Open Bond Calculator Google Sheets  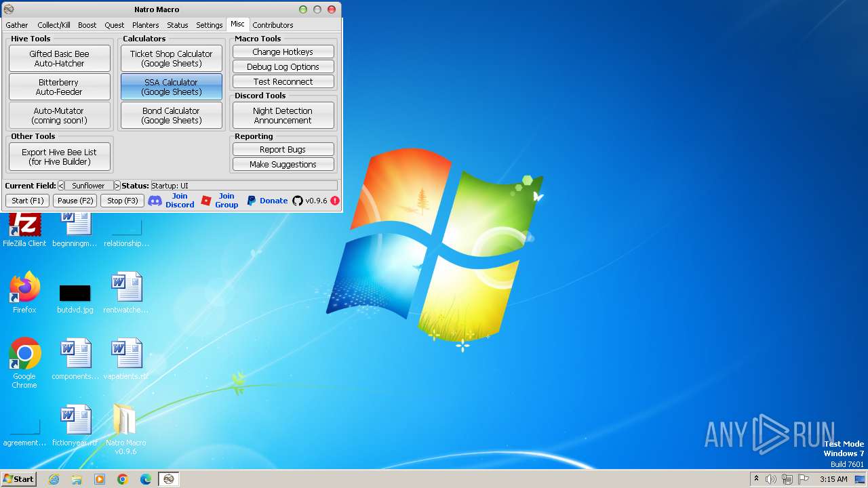click(172, 115)
